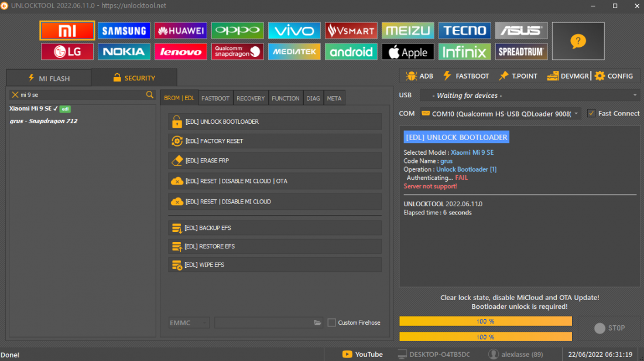Open FASTBOOT toolbar item
Viewport: 644px width, 361px height.
tap(466, 76)
